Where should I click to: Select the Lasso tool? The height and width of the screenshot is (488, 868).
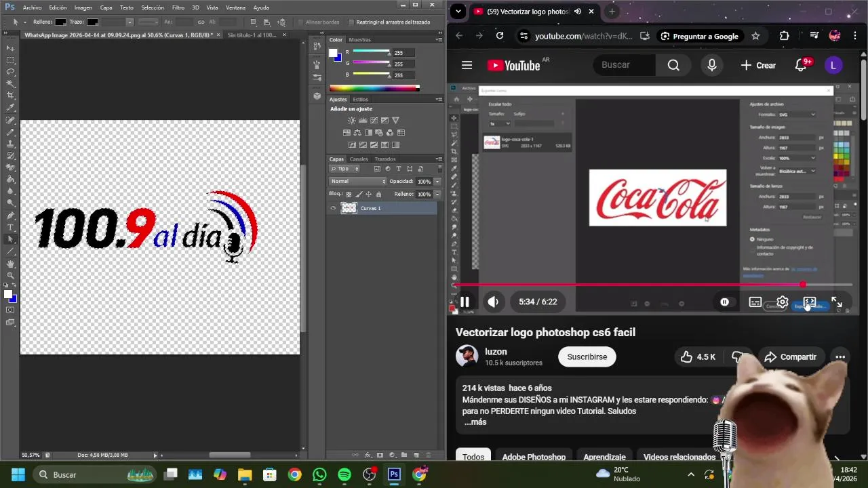(9, 71)
